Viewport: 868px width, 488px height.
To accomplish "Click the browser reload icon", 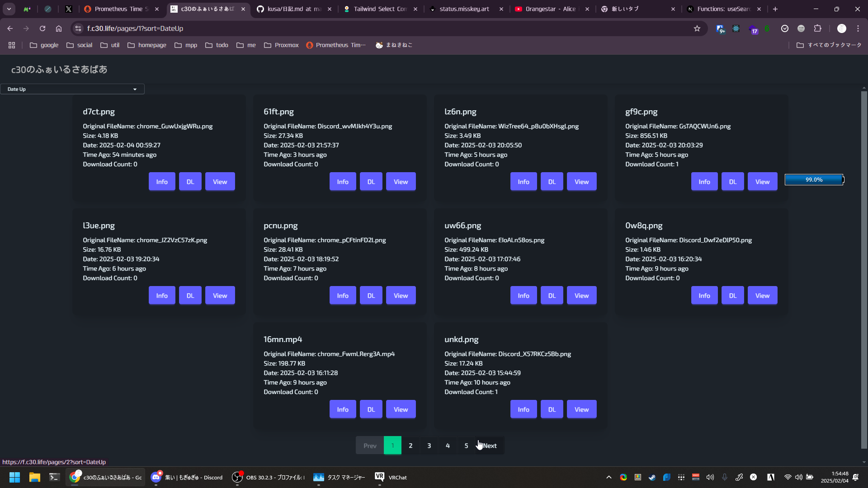I will tap(42, 28).
